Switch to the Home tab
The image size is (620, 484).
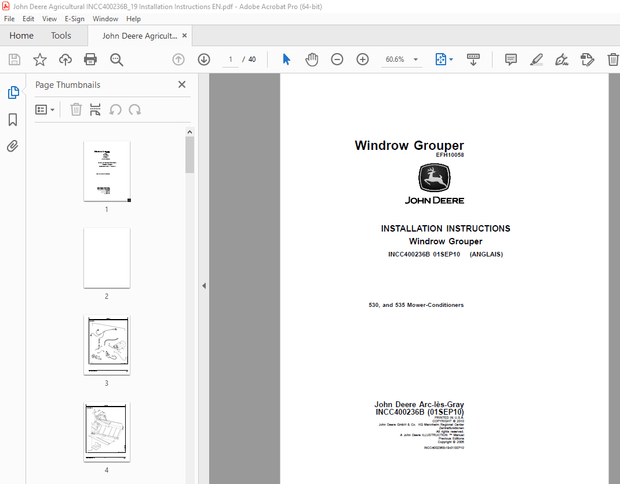coord(21,36)
